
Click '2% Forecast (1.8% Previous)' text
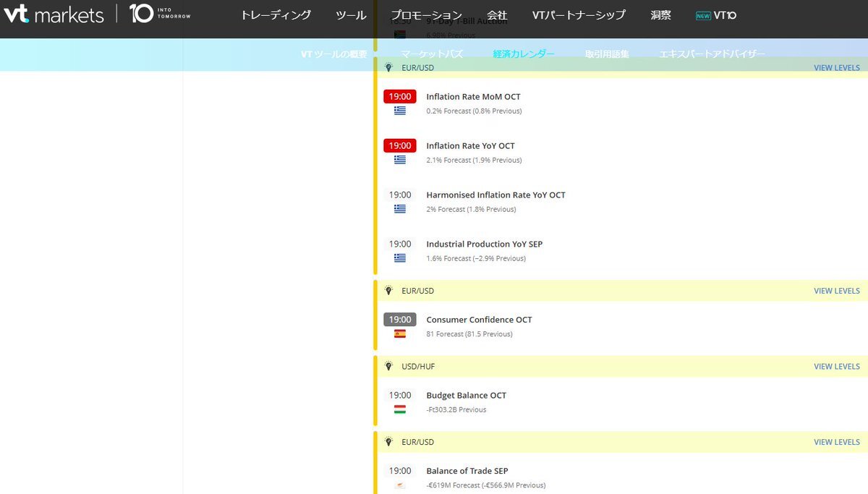[471, 209]
